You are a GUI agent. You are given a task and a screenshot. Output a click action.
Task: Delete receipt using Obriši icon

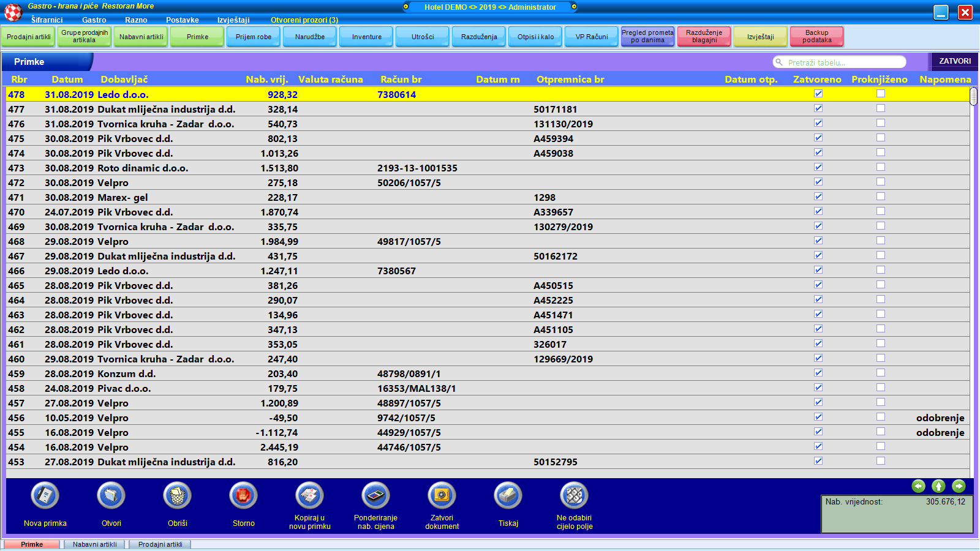pos(177,495)
